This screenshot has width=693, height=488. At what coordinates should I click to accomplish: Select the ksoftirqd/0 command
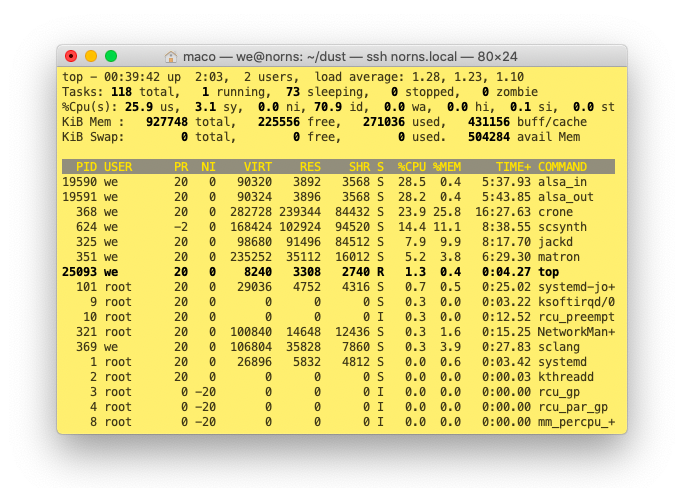[x=576, y=302]
